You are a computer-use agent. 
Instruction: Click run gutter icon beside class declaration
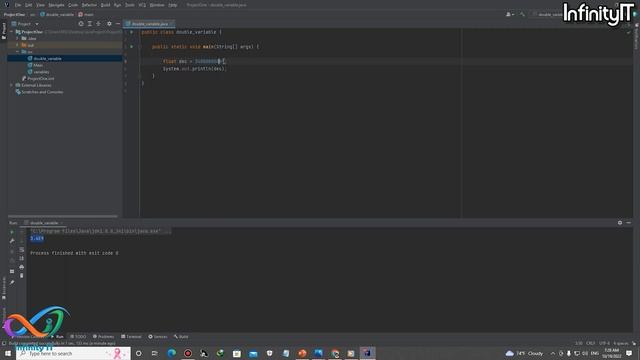click(131, 32)
